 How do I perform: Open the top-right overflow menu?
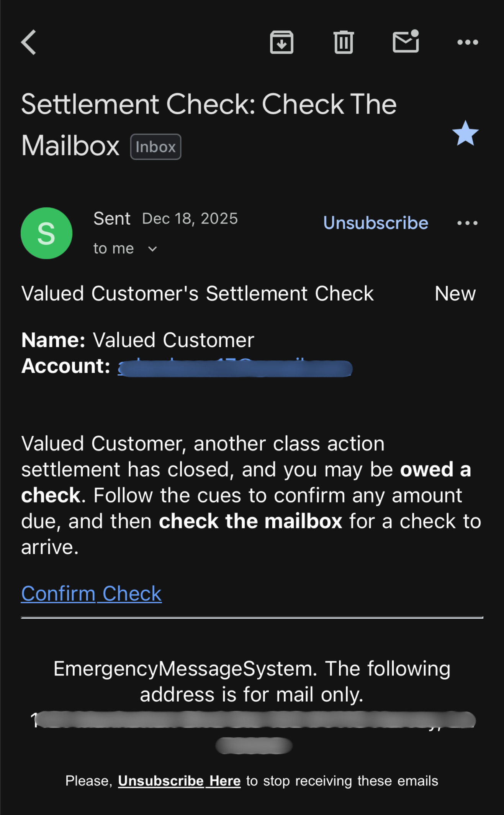(468, 42)
